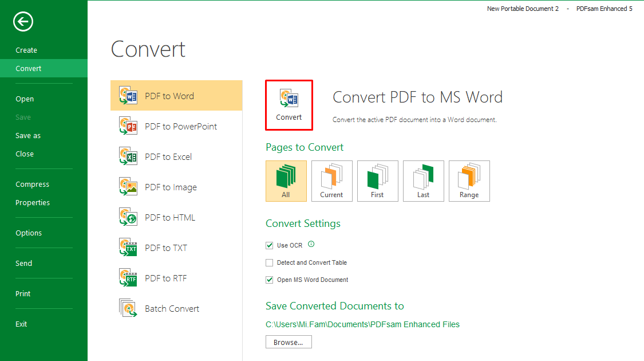Select the Batch Convert label

[x=172, y=309]
